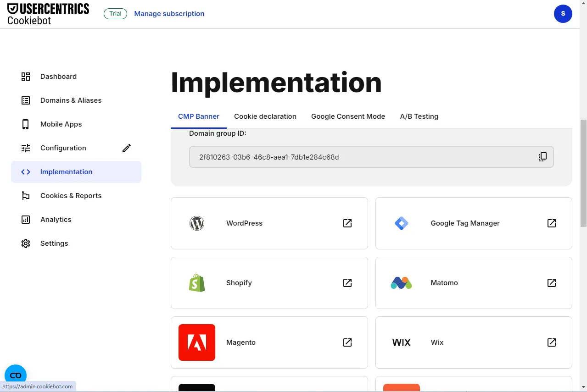The width and height of the screenshot is (587, 392).
Task: Click the page vertical scrollbar
Action: 583,173
